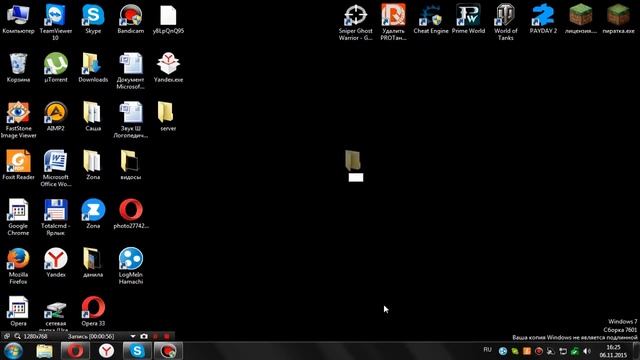Switch to Skype in the taskbar

(x=137, y=351)
